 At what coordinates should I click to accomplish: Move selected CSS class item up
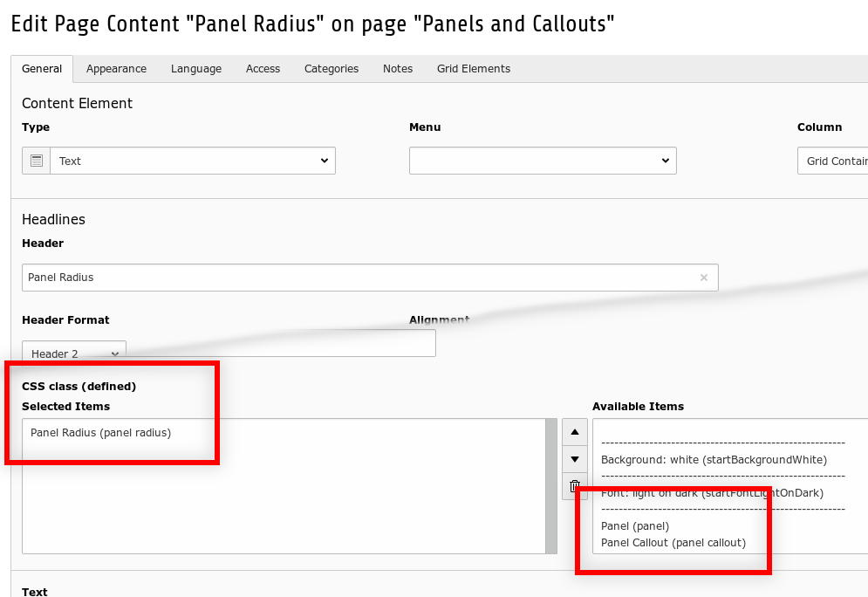[x=574, y=431]
